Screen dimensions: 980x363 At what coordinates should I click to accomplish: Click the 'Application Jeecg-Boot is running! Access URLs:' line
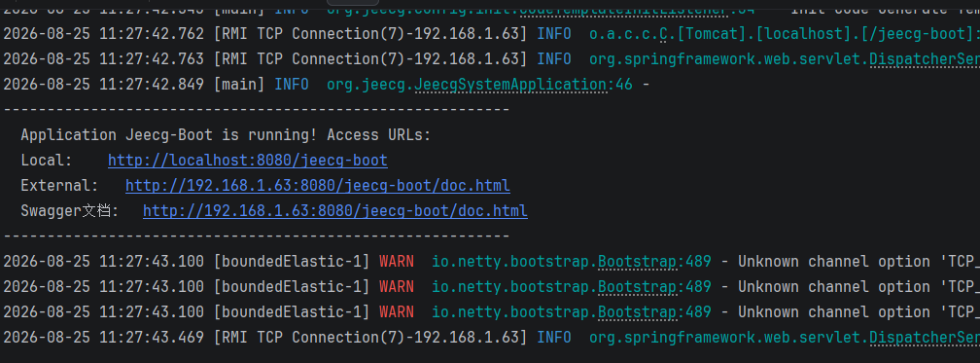226,135
